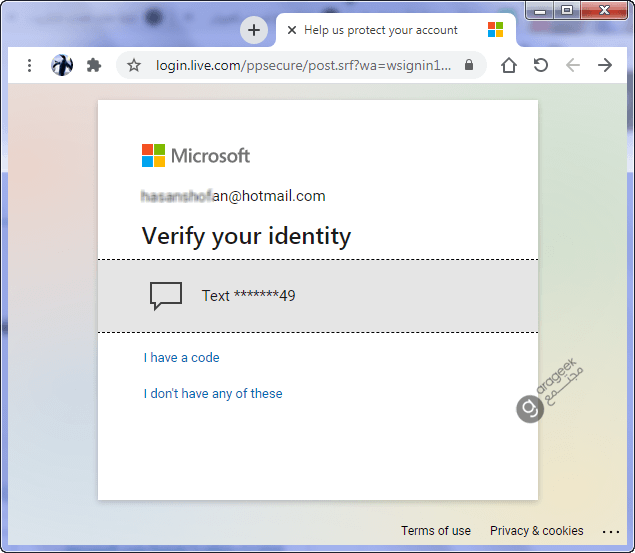Click the Microsoft logo
Image resolution: width=635 pixels, height=553 pixels.
(x=196, y=155)
